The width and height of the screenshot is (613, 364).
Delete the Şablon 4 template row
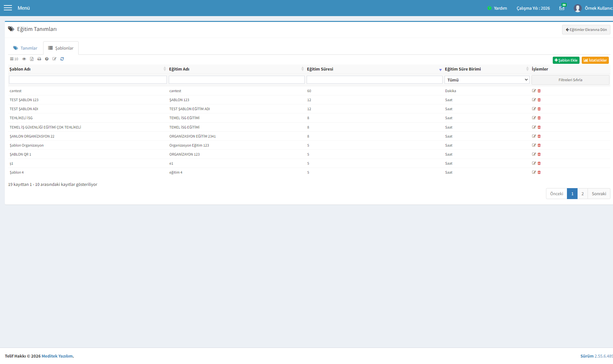pyautogui.click(x=539, y=172)
